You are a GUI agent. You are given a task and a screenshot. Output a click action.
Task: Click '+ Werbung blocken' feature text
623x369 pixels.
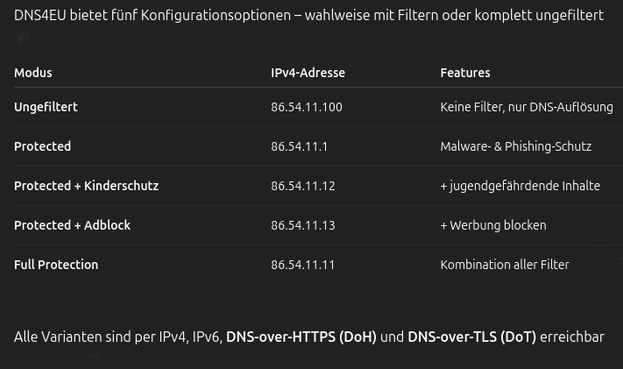click(493, 225)
